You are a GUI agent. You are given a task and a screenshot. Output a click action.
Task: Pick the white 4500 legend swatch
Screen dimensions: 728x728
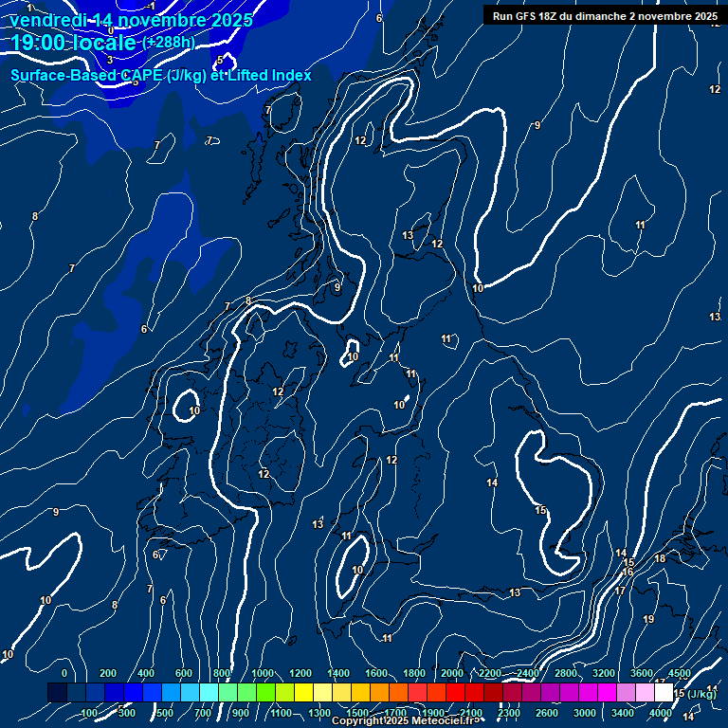[x=663, y=694]
